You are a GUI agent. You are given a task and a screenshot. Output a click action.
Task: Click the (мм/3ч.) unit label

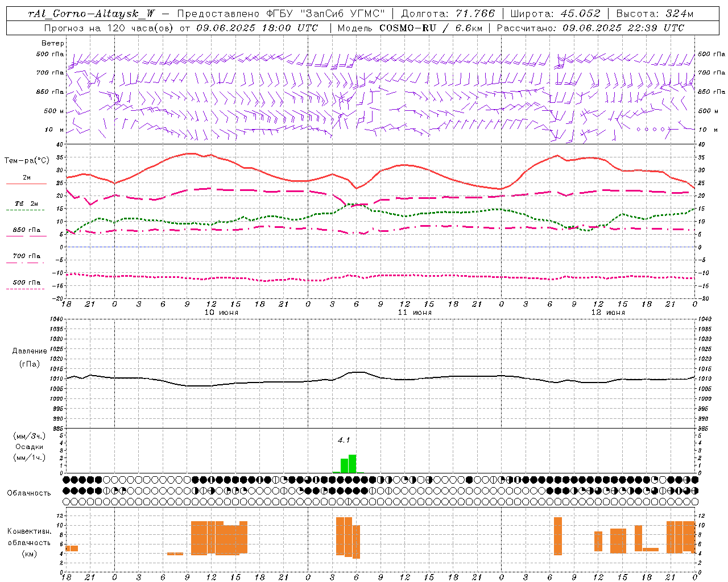pos(30,436)
